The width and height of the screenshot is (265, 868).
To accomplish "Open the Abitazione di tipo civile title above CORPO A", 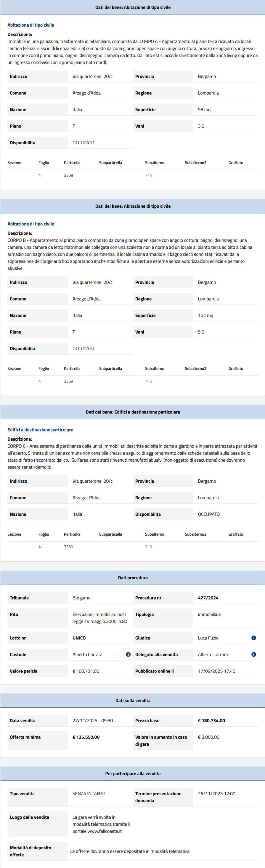I will (31, 25).
